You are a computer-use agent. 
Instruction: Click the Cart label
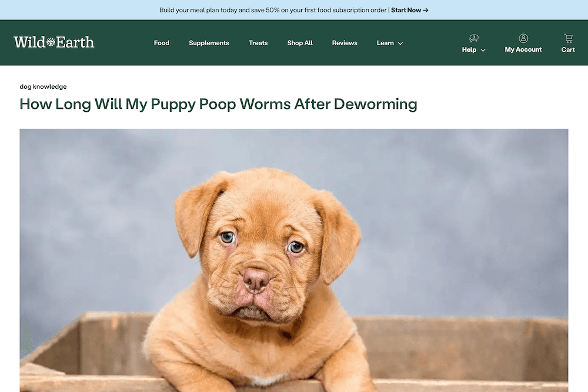(x=568, y=49)
